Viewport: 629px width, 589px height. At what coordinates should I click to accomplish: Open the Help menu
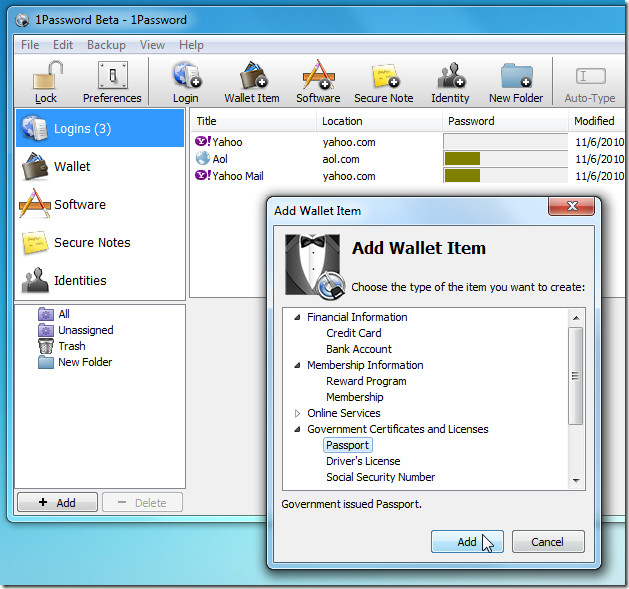[x=191, y=45]
